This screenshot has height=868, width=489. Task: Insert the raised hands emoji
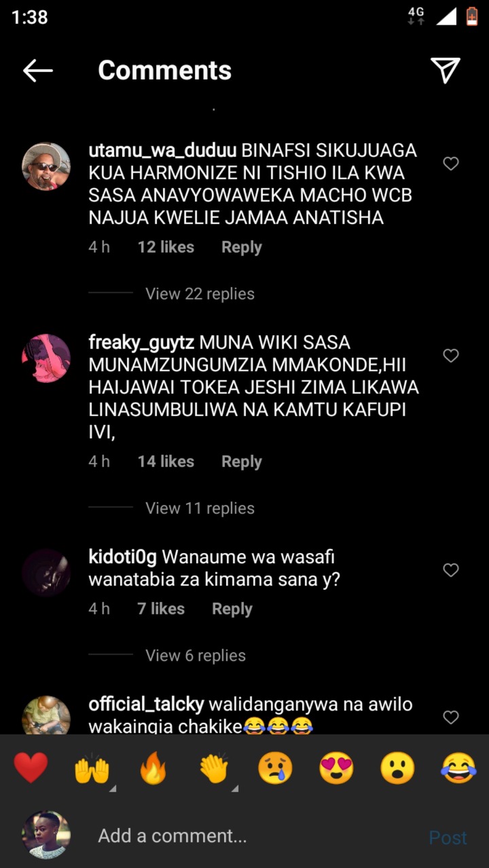(92, 770)
